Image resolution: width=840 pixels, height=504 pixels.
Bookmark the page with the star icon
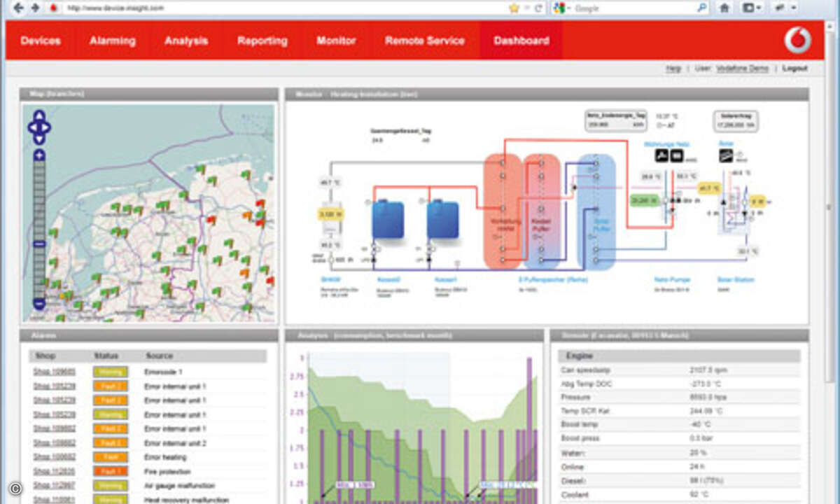(514, 8)
